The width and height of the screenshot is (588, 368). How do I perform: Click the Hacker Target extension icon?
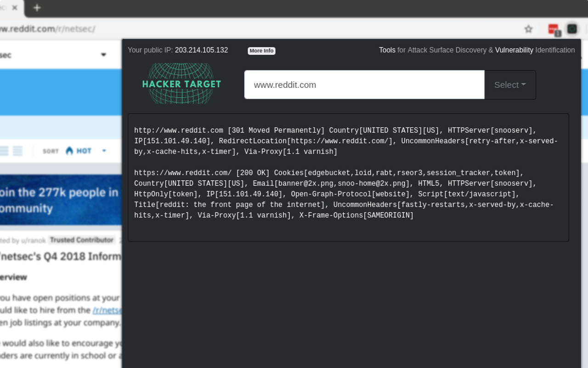pos(572,29)
